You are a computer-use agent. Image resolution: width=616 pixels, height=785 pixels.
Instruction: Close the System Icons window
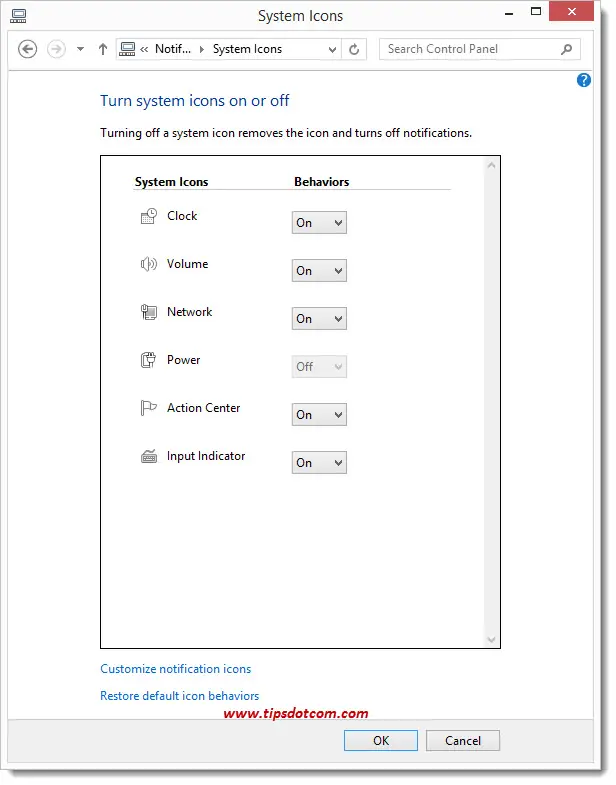(571, 11)
